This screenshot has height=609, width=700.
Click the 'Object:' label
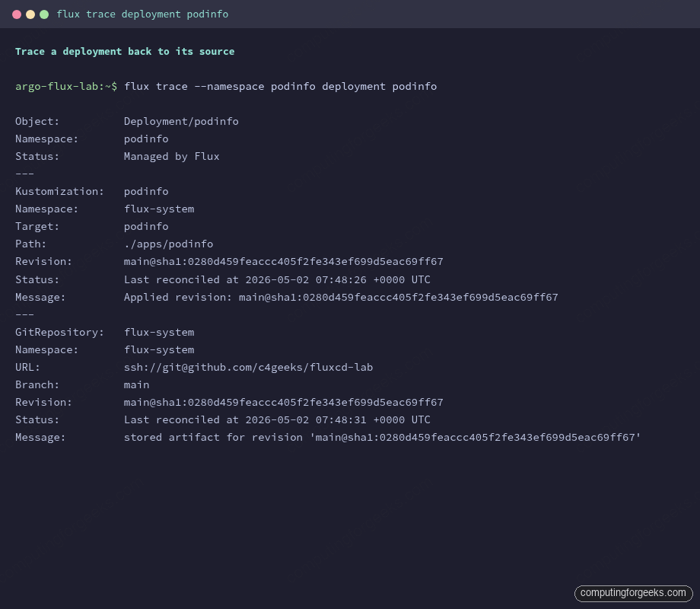point(37,122)
